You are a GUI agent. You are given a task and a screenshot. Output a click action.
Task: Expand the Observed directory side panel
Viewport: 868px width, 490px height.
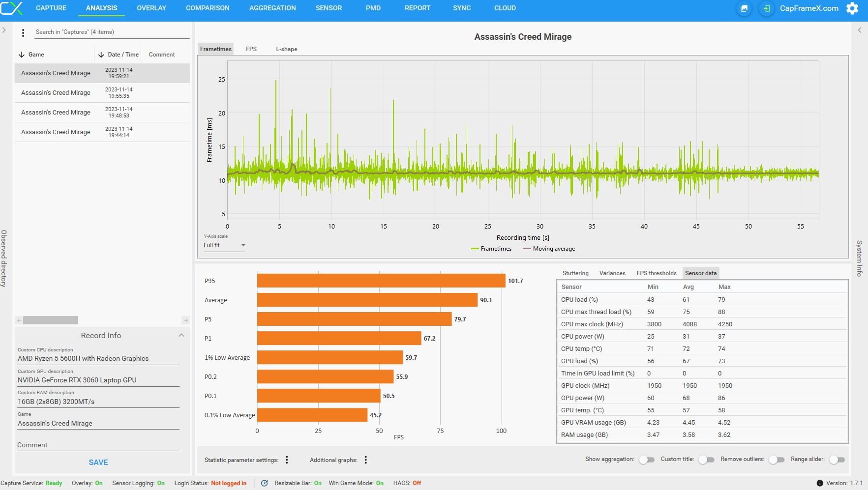4,30
